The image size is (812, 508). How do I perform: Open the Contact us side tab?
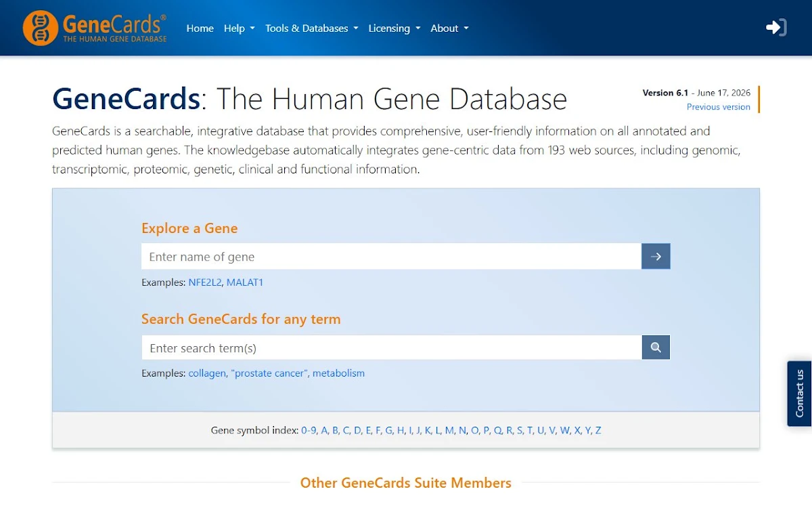[799, 393]
